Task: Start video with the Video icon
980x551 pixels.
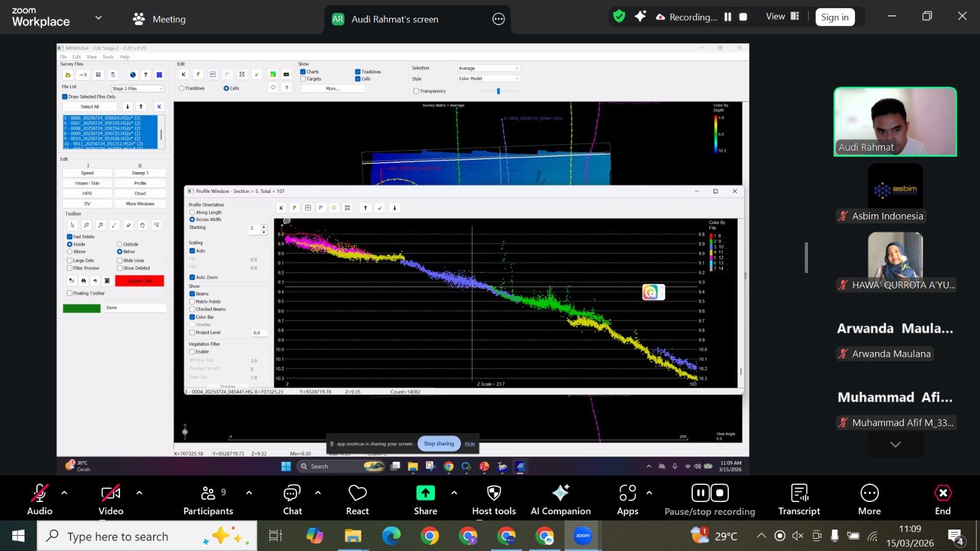Action: (111, 493)
